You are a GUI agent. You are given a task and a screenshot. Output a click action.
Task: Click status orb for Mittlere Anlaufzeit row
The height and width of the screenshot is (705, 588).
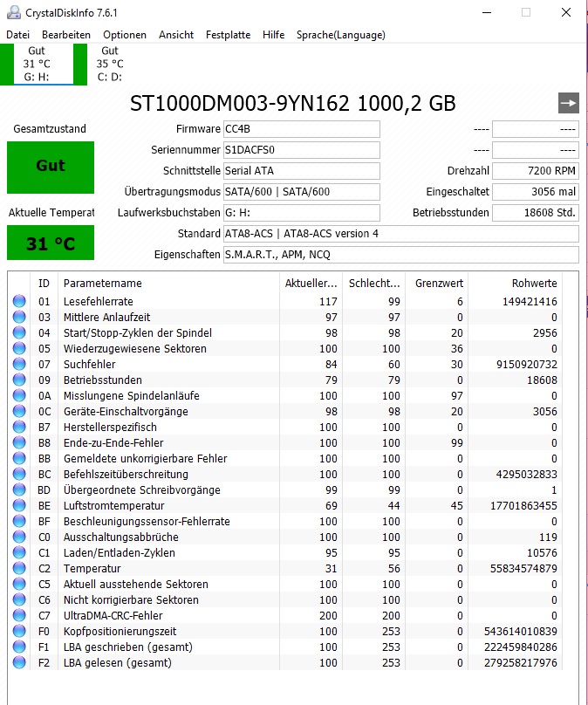tap(19, 317)
